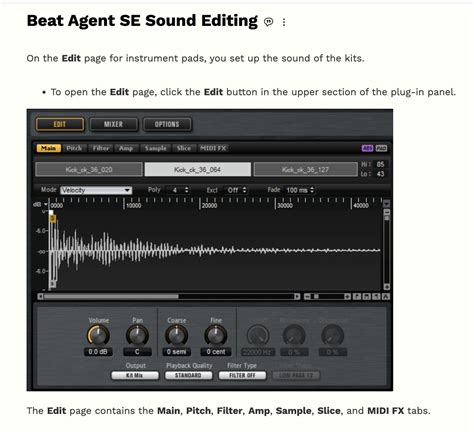Click the horizontal scrollbar left arrow

tap(40, 296)
